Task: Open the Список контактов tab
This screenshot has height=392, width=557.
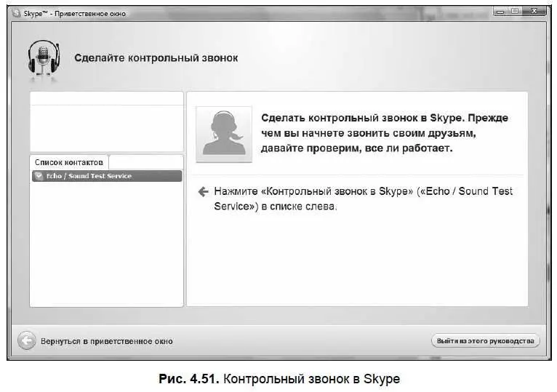Action: [69, 162]
